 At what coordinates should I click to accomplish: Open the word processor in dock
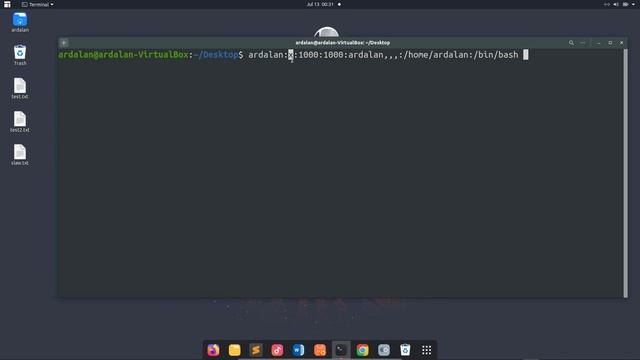tap(298, 350)
